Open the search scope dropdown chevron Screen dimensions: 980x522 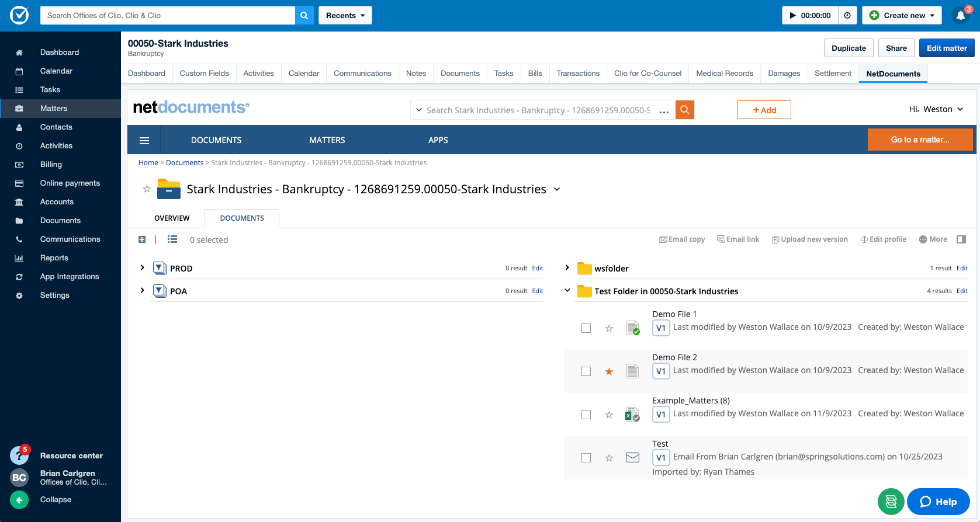(419, 110)
